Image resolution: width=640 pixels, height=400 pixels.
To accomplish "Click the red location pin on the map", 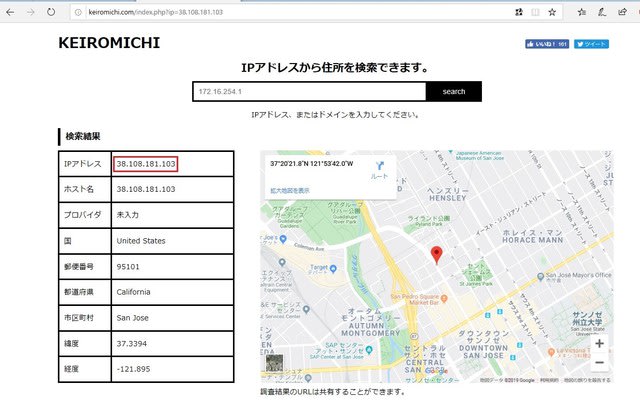I will coord(436,255).
